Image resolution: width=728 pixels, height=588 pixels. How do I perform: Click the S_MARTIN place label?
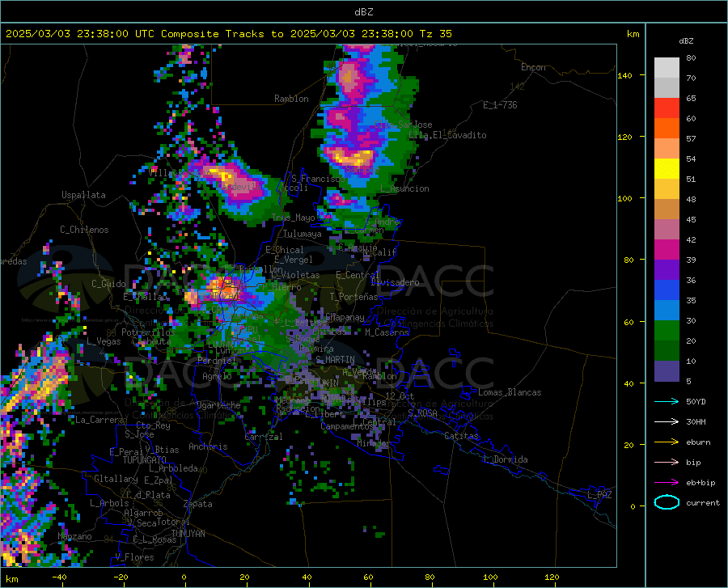[x=335, y=360]
